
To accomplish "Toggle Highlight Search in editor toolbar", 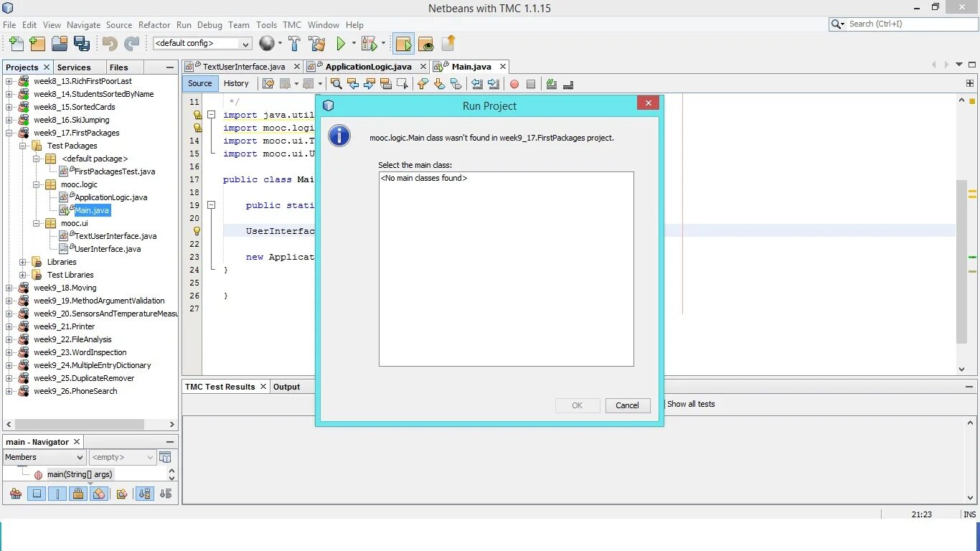I will (385, 84).
